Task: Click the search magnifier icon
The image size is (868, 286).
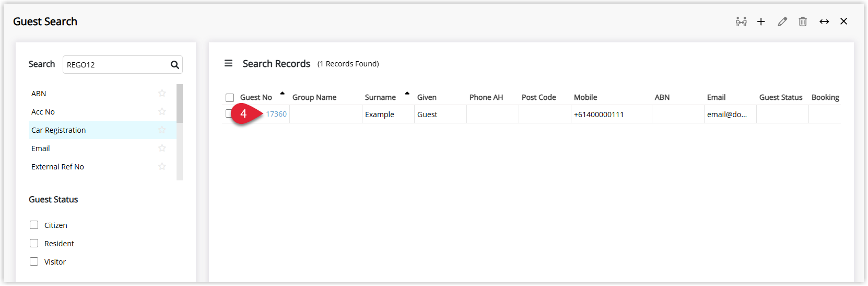Action: pyautogui.click(x=174, y=65)
